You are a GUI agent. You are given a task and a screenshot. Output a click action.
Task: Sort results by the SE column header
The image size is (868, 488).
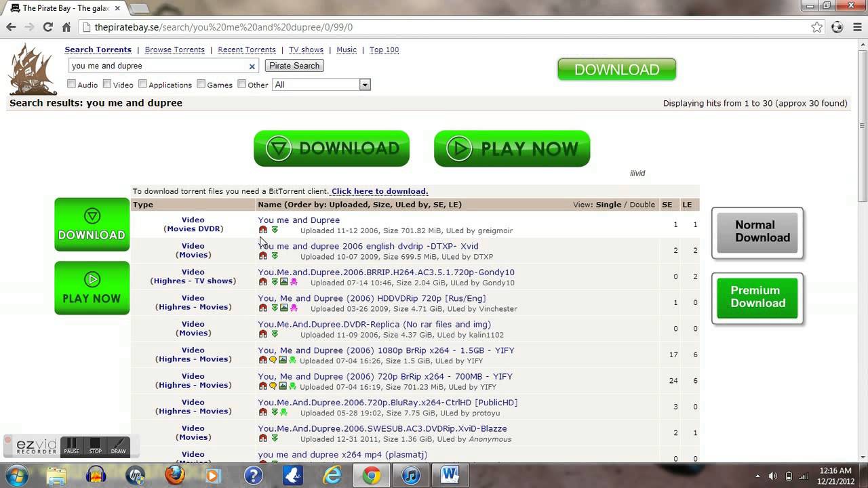click(667, 205)
